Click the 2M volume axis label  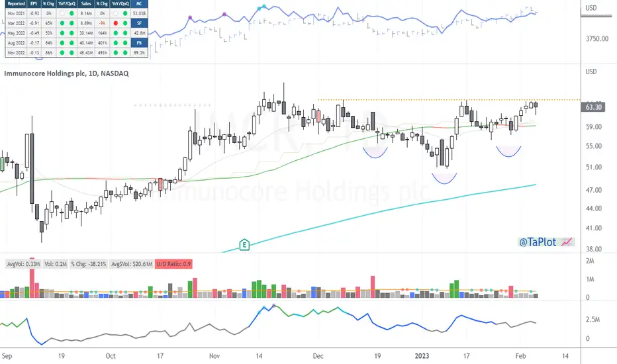point(590,261)
